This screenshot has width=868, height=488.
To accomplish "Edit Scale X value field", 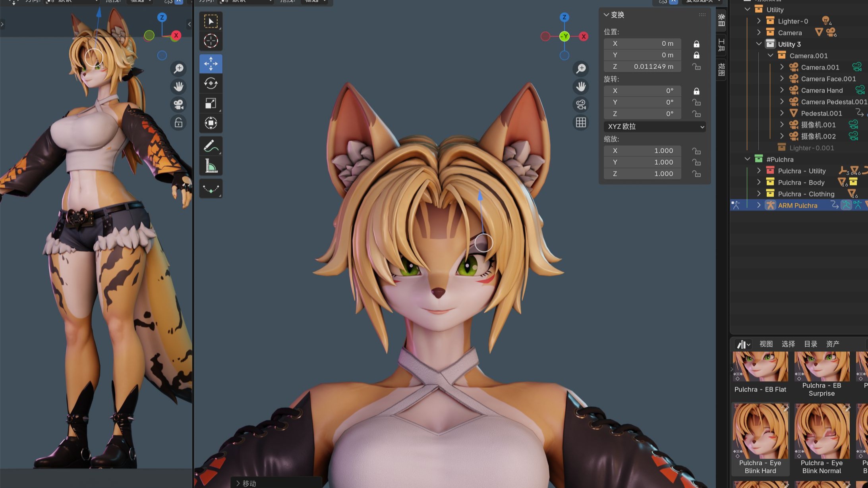I will point(642,151).
